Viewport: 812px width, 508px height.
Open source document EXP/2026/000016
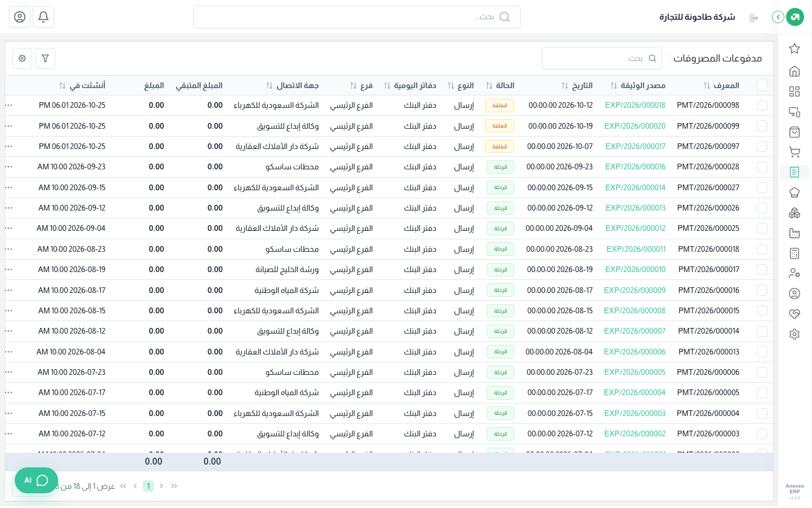[x=635, y=167]
